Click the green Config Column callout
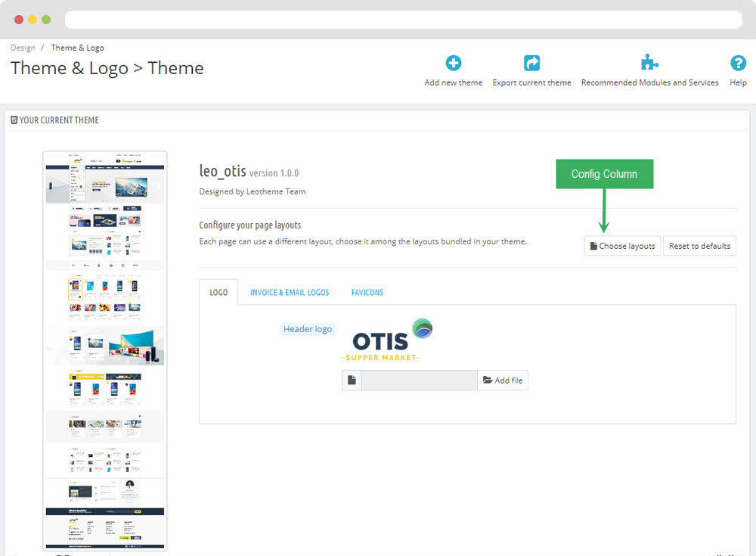756x556 pixels. 604,174
